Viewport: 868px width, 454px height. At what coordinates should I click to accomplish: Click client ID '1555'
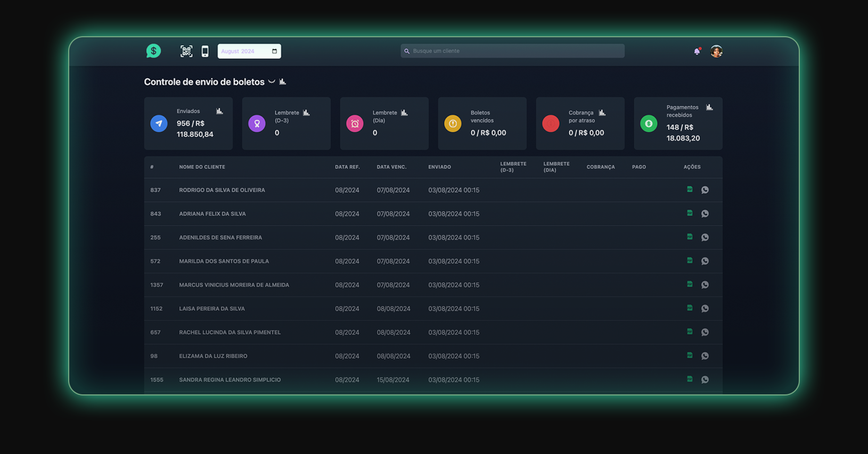(x=157, y=379)
